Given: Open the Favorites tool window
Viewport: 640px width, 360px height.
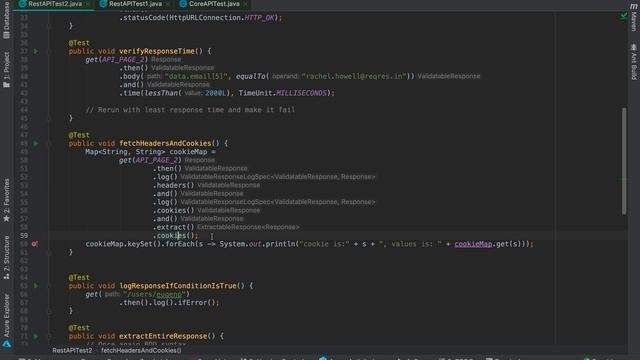Looking at the screenshot, I should [6, 200].
